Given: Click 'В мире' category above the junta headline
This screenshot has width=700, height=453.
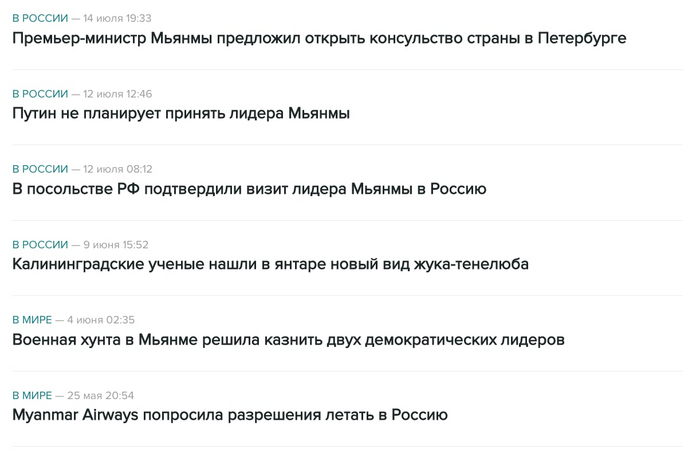Looking at the screenshot, I should tap(33, 320).
